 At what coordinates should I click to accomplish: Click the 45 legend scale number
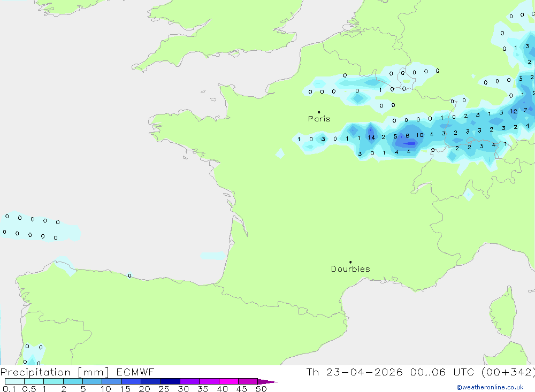tap(242, 389)
